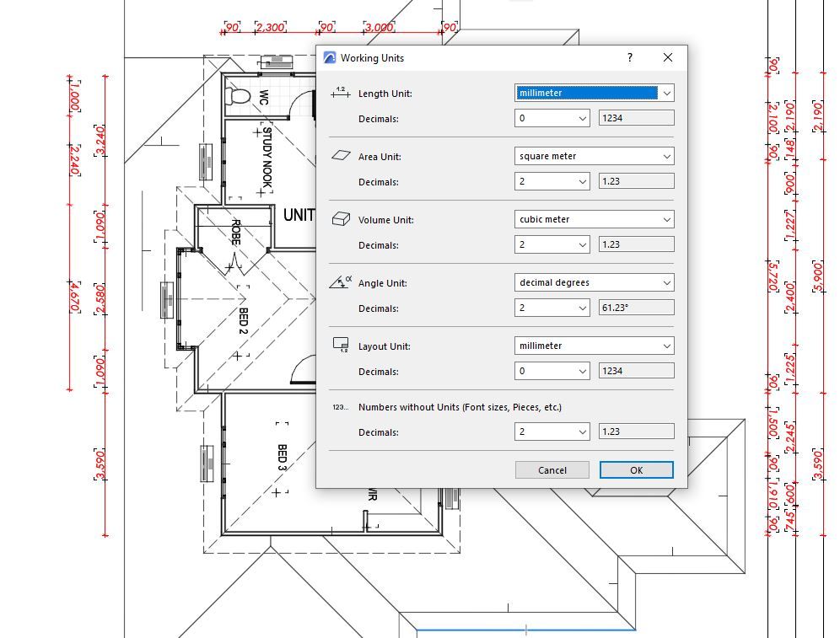Close the Working Units dialog

[667, 57]
